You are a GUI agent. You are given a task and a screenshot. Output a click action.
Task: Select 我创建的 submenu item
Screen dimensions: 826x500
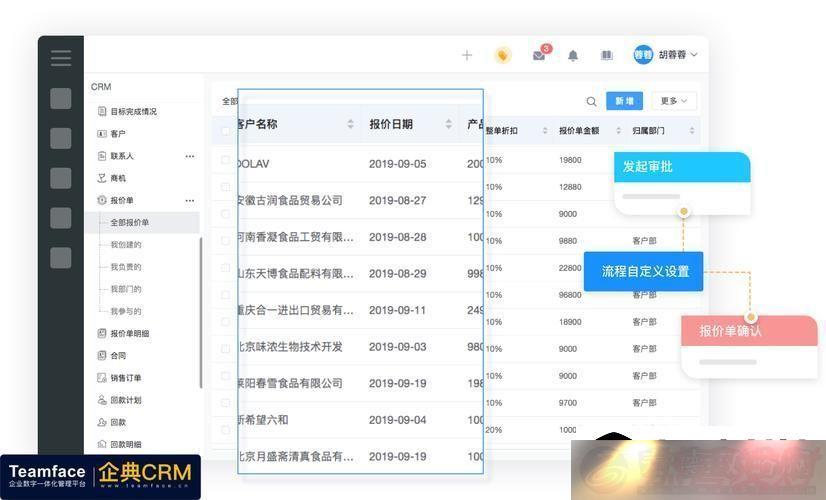coord(125,244)
